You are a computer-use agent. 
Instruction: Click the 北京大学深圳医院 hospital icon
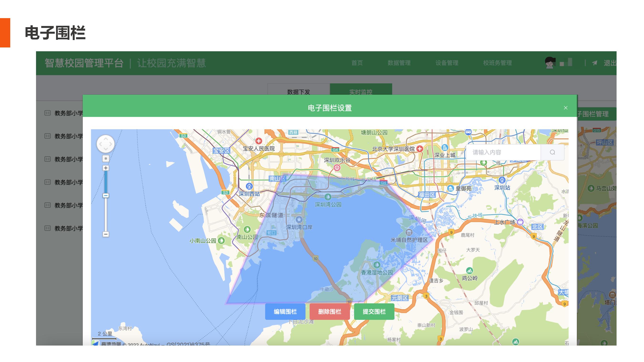pos(420,149)
